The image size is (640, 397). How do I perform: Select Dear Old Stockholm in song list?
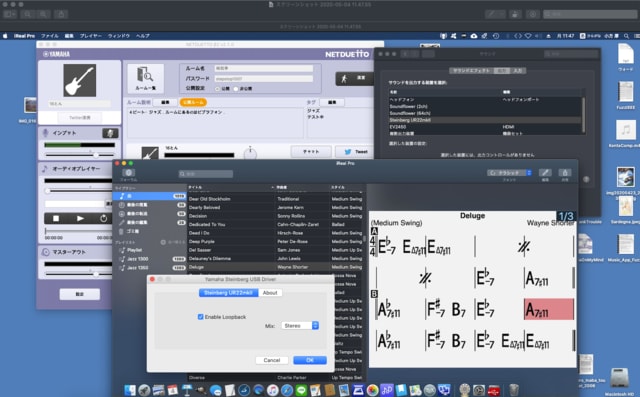coord(275,199)
